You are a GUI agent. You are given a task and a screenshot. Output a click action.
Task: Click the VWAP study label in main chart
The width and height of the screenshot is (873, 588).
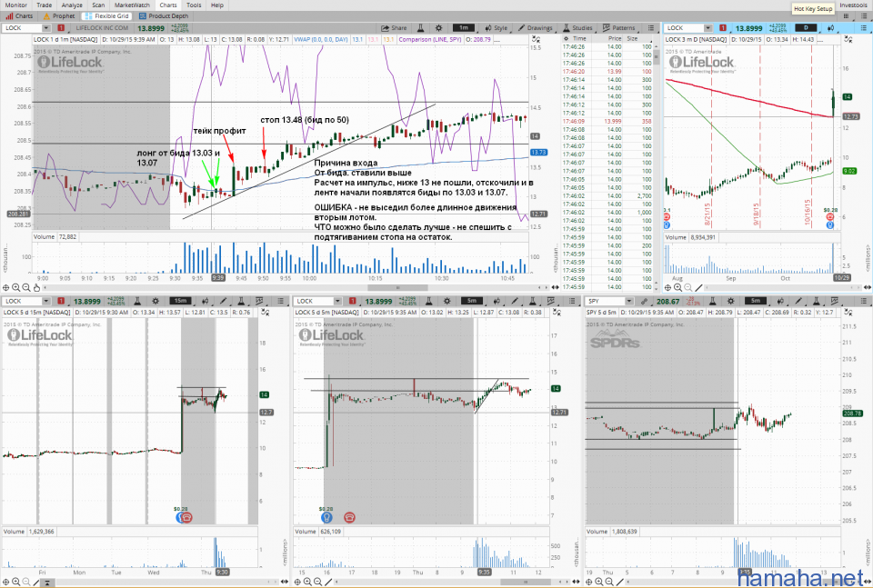point(321,39)
